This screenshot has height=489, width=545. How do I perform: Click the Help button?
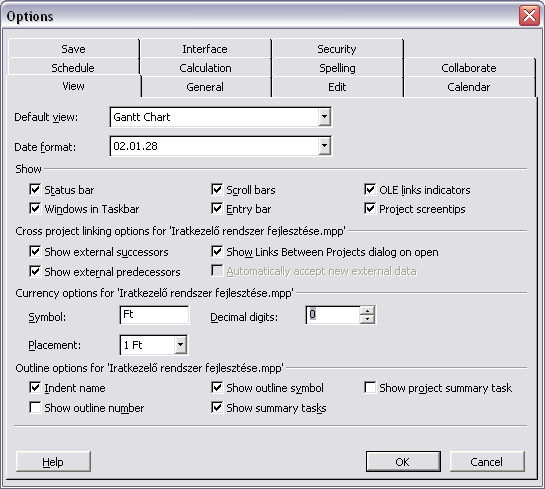(x=53, y=462)
